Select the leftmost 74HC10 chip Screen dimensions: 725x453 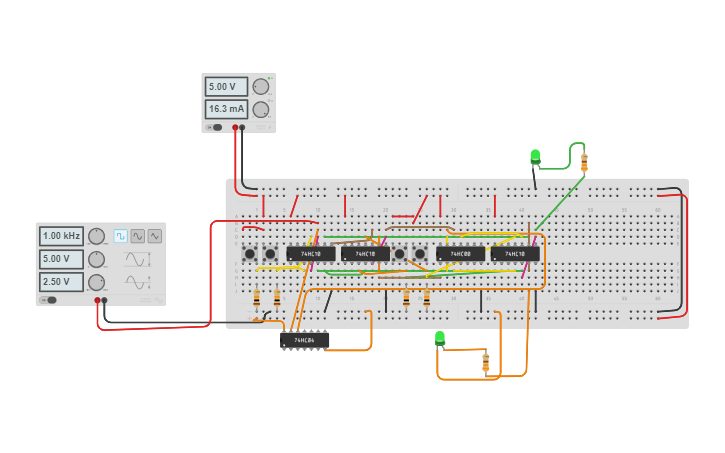point(310,254)
